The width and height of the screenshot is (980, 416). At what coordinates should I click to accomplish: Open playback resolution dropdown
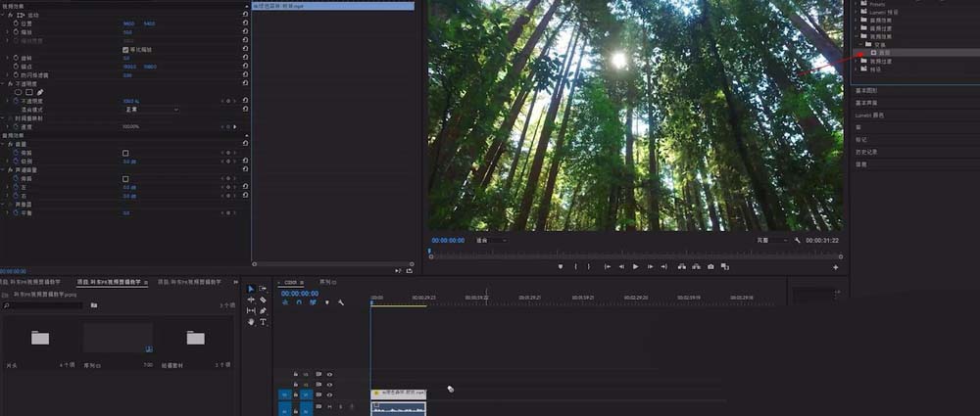772,240
